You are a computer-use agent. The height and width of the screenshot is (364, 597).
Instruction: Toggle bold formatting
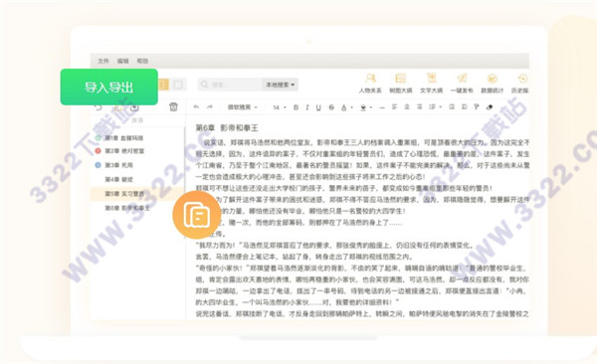click(x=296, y=107)
